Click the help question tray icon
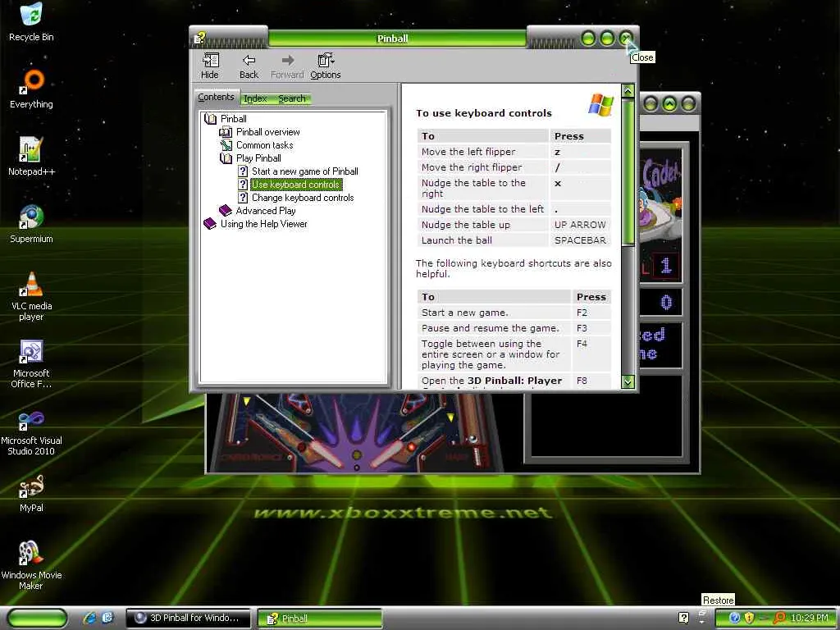The image size is (840, 630). point(683,617)
